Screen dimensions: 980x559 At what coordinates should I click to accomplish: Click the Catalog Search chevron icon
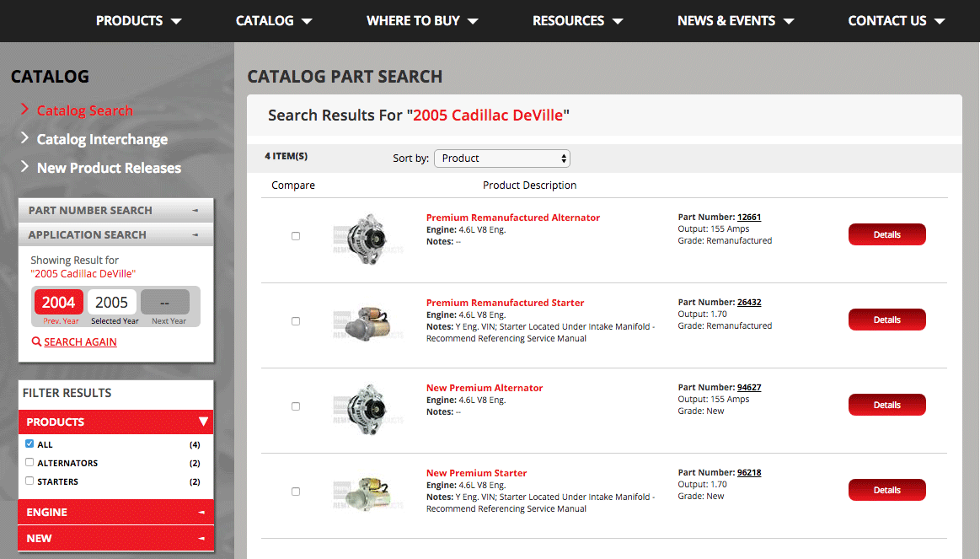tap(25, 109)
